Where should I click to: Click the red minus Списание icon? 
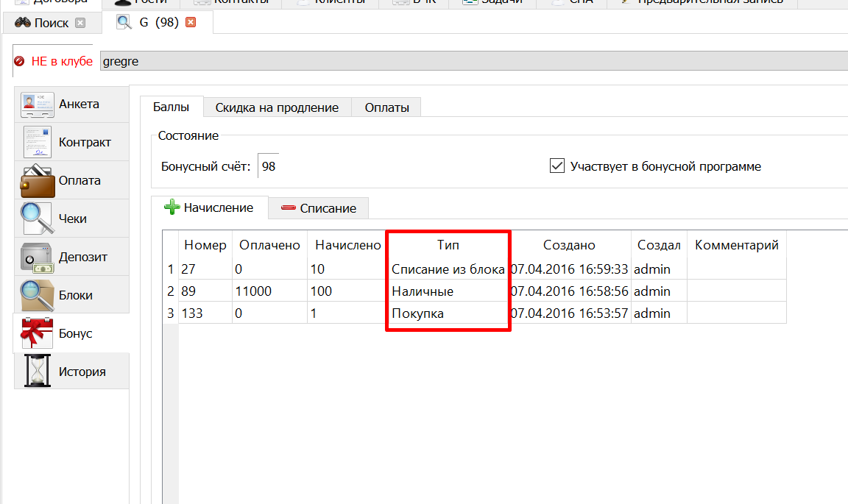tap(289, 207)
